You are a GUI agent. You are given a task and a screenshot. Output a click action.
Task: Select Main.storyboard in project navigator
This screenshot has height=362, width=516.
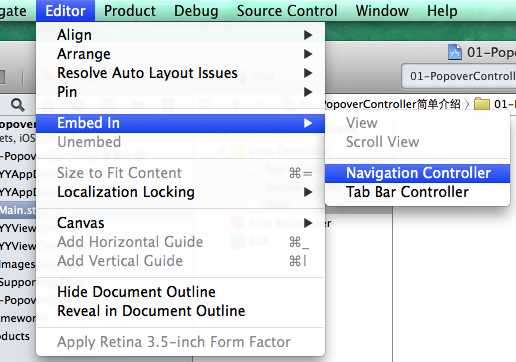point(18,210)
